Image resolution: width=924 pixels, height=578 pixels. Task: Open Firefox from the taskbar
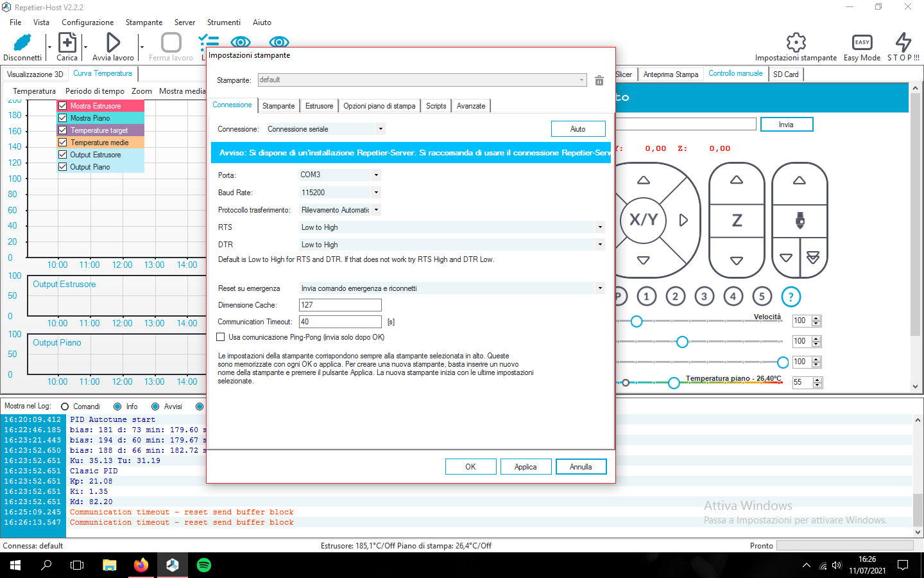tap(141, 565)
